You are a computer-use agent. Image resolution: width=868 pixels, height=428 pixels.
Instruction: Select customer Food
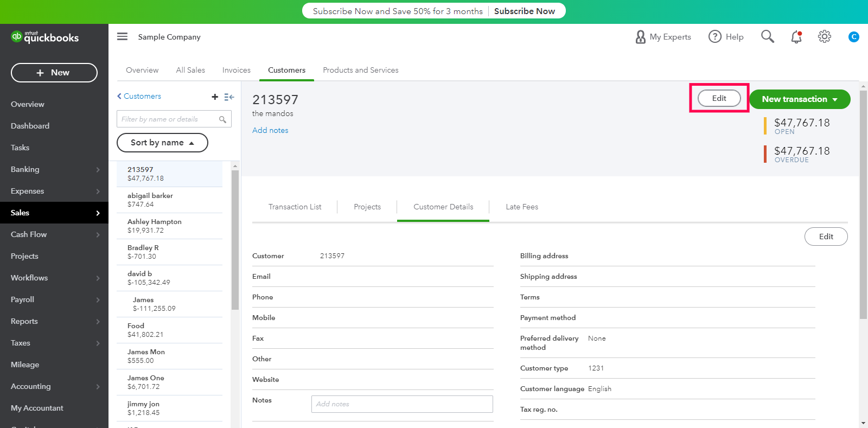169,330
